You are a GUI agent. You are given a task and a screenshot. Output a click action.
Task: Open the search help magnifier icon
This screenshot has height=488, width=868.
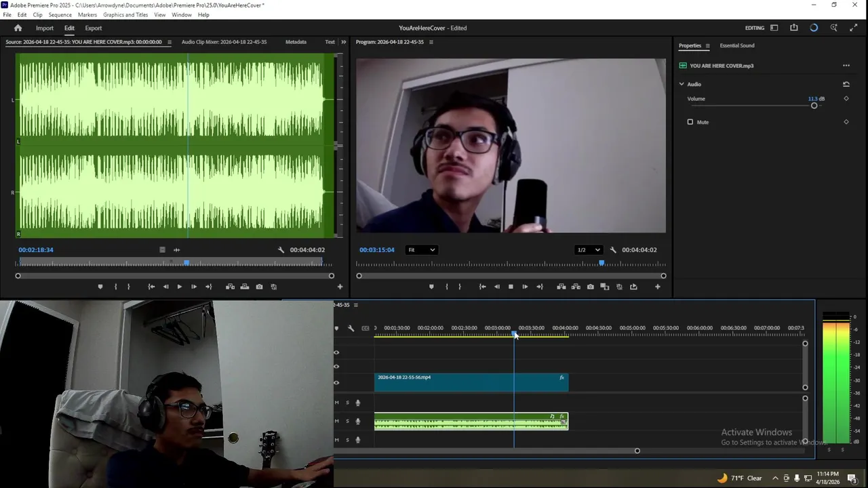[x=834, y=28]
